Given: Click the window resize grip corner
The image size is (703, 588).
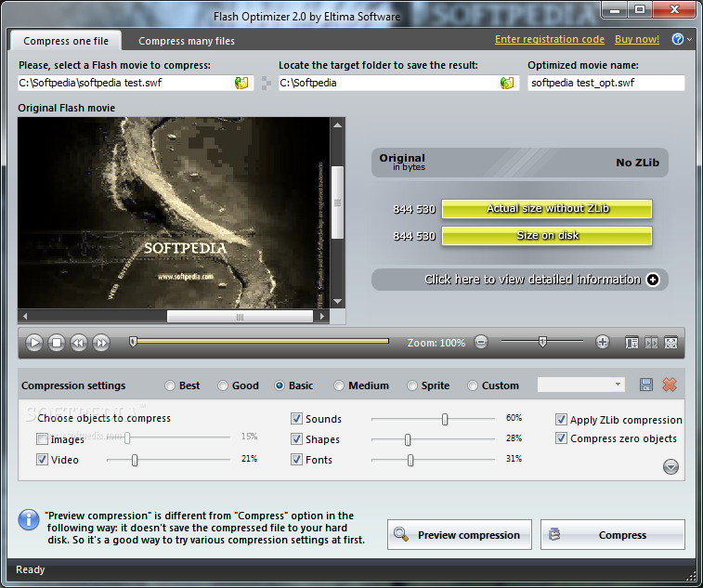Looking at the screenshot, I should pyautogui.click(x=691, y=577).
